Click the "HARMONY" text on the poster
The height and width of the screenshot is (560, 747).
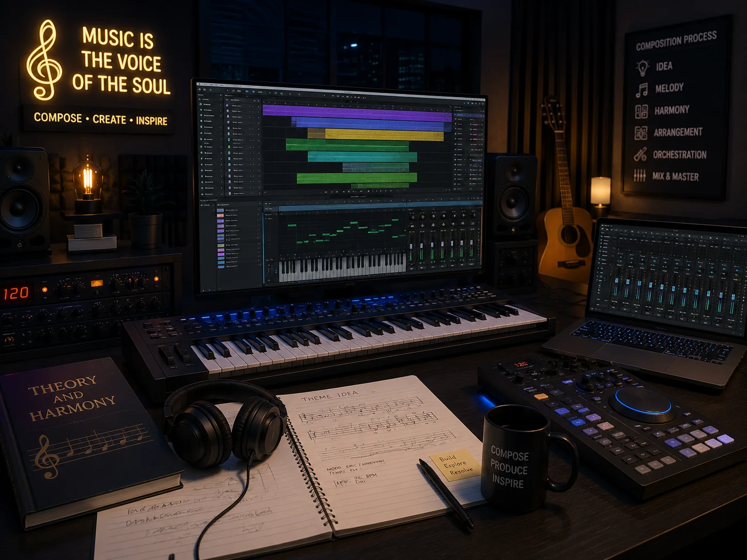[x=672, y=110]
